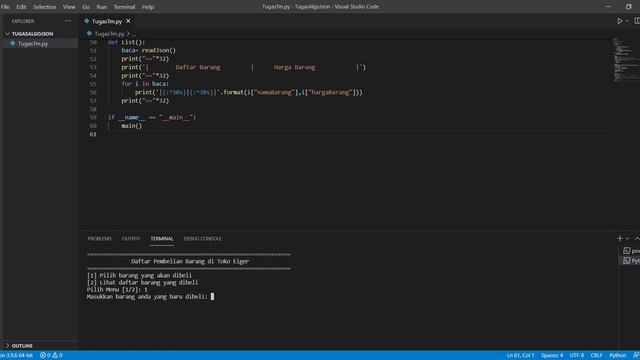Viewport: 640px width, 360px height.
Task: Click the feedback icon in status bar
Action: (x=636, y=355)
